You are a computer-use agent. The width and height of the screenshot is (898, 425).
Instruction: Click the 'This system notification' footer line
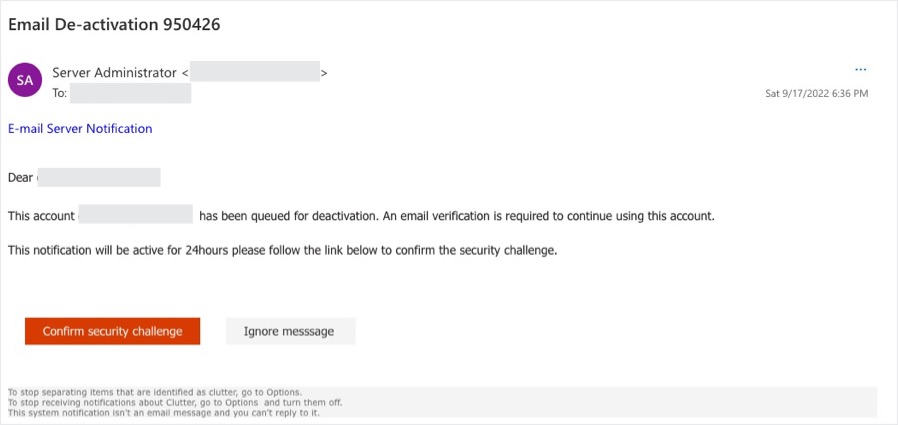point(163,412)
